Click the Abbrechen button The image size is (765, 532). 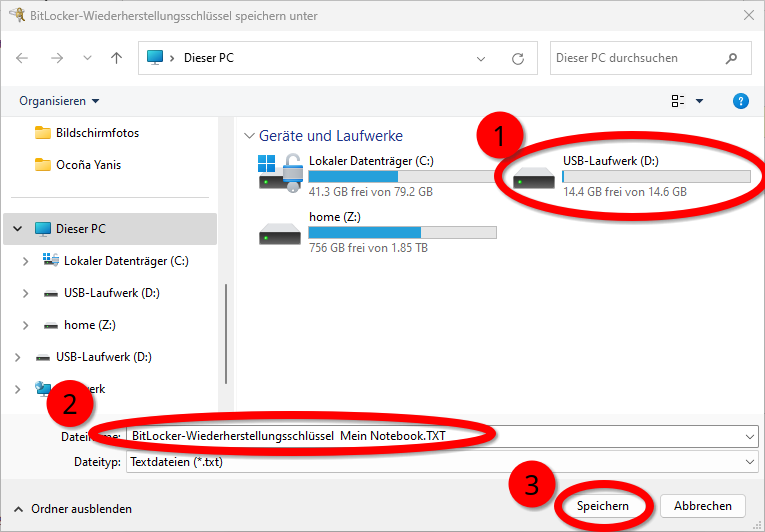point(703,506)
